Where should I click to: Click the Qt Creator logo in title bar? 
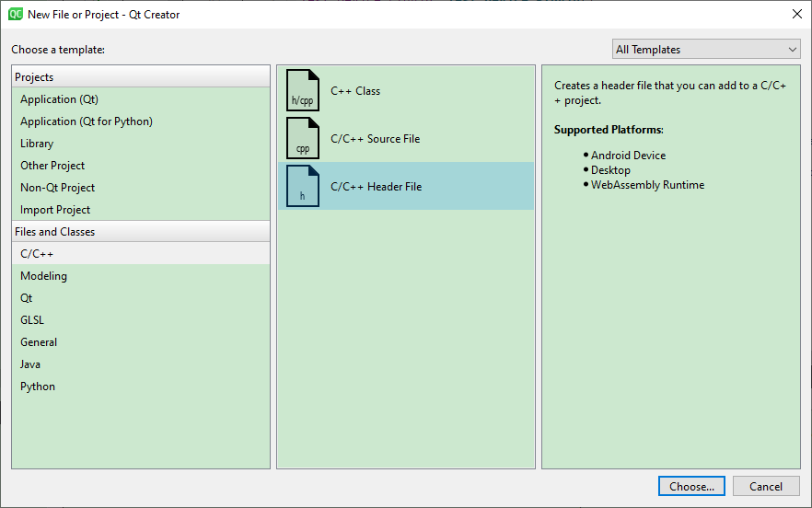[x=16, y=14]
